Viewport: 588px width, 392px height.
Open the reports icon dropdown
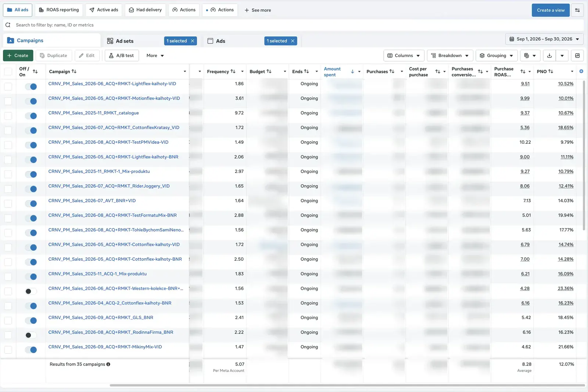click(530, 56)
